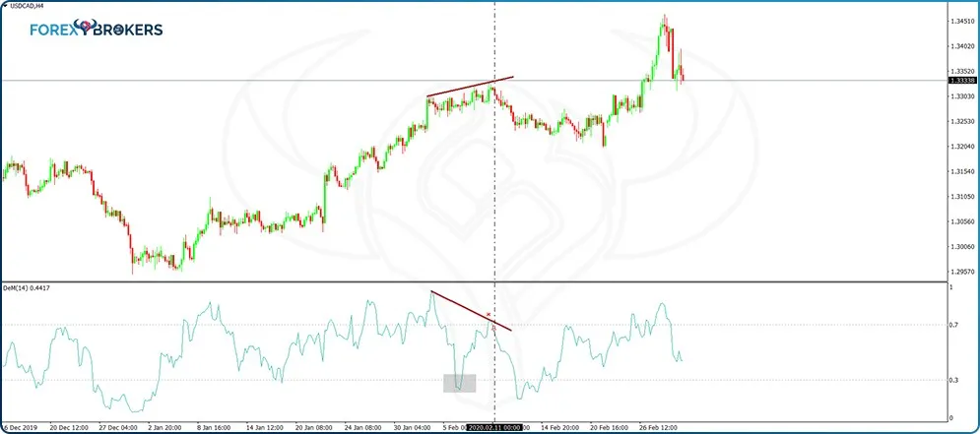Click the ForexBrokers logo
980x434 pixels.
(97, 30)
